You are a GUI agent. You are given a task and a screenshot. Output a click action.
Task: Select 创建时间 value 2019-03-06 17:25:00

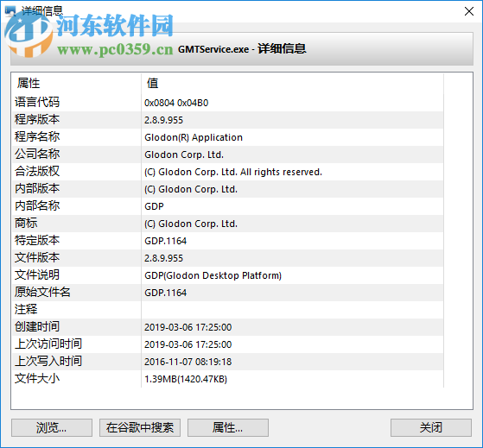point(187,327)
